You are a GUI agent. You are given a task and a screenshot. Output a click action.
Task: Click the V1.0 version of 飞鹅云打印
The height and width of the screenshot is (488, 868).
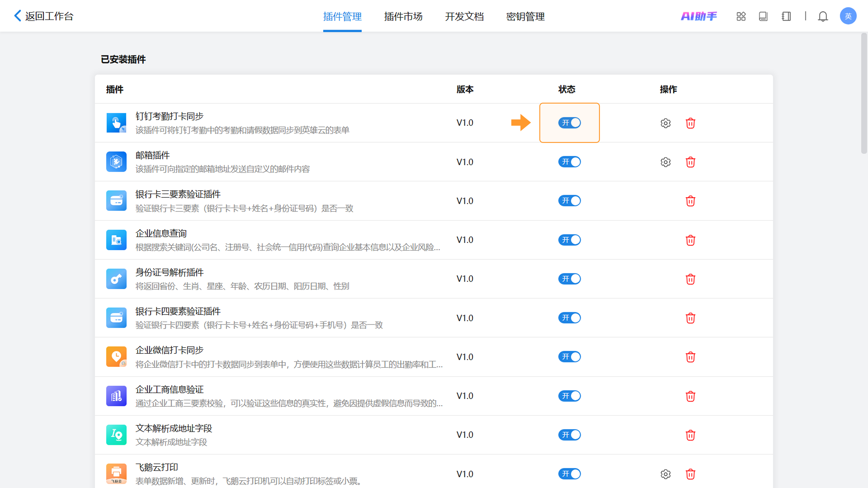tap(465, 474)
